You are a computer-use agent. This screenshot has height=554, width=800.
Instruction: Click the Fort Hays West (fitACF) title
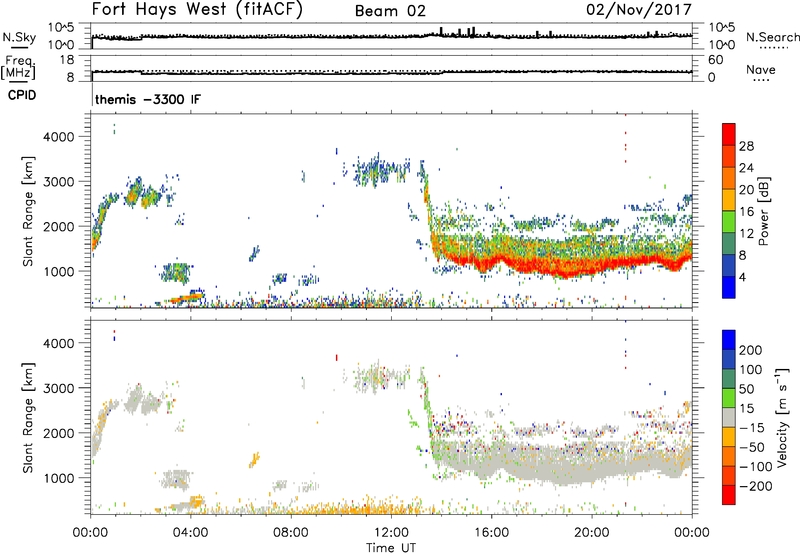tap(197, 9)
